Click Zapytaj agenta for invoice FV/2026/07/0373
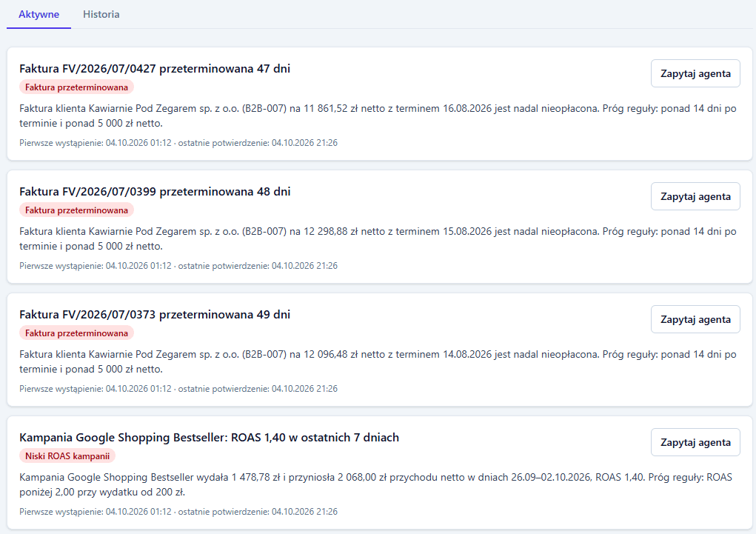The height and width of the screenshot is (534, 756). pyautogui.click(x=695, y=319)
